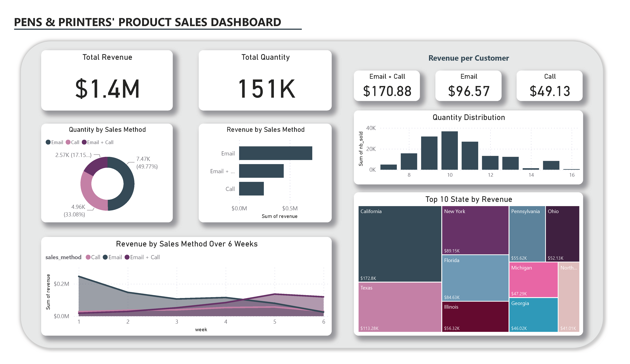Select the tallest bar at quantity 10
The height and width of the screenshot is (364, 630).
[x=450, y=151]
